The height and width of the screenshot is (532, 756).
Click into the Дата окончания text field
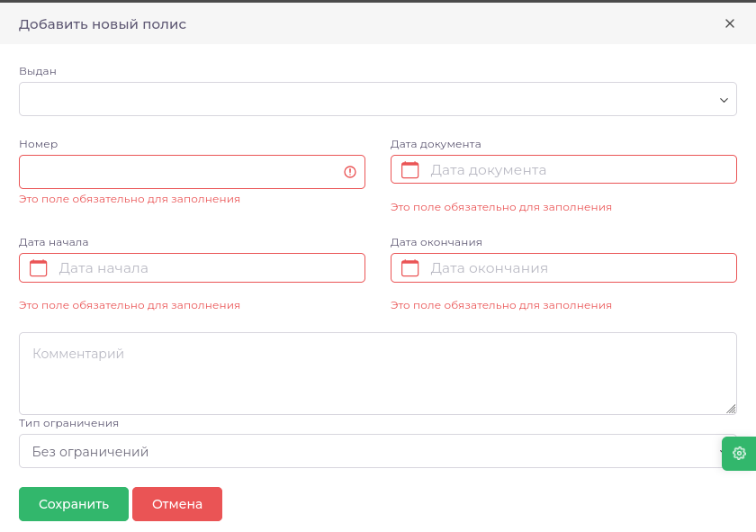(x=576, y=267)
